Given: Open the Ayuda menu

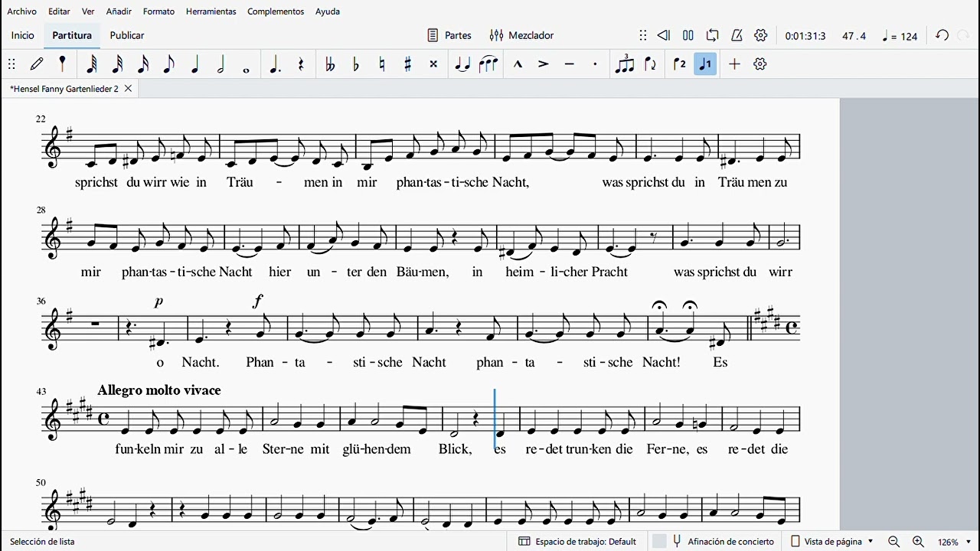Looking at the screenshot, I should 328,11.
